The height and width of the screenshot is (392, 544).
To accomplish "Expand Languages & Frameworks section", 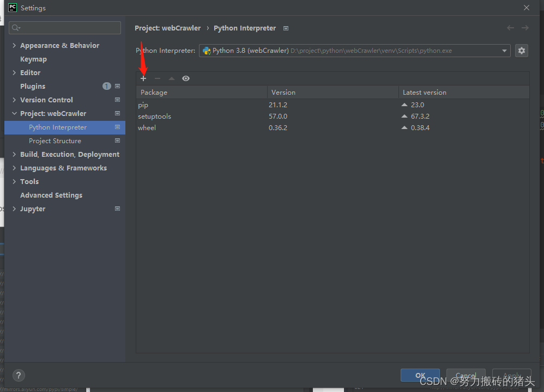I will 14,168.
